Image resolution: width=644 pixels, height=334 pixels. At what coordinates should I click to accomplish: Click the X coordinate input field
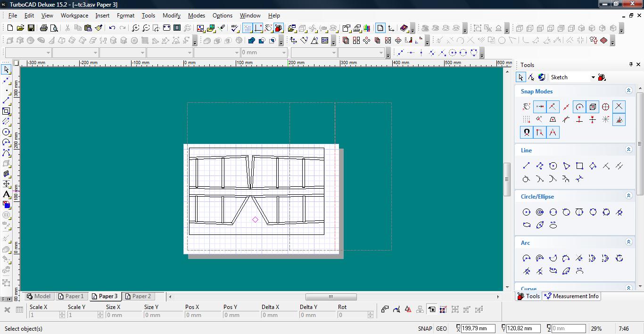pos(478,328)
